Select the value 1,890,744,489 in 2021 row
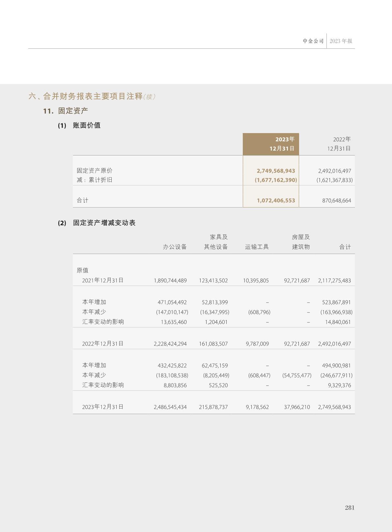Screen dimensions: 392x532 [170, 281]
